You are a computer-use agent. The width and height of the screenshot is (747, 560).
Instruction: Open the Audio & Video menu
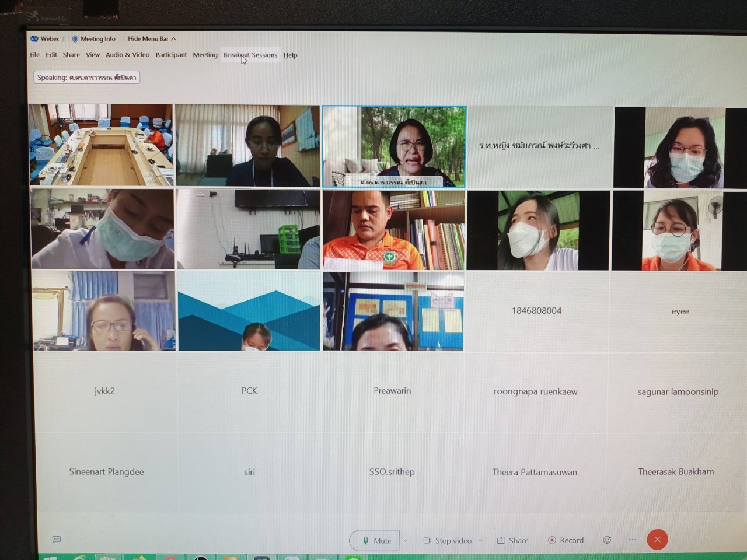(127, 55)
